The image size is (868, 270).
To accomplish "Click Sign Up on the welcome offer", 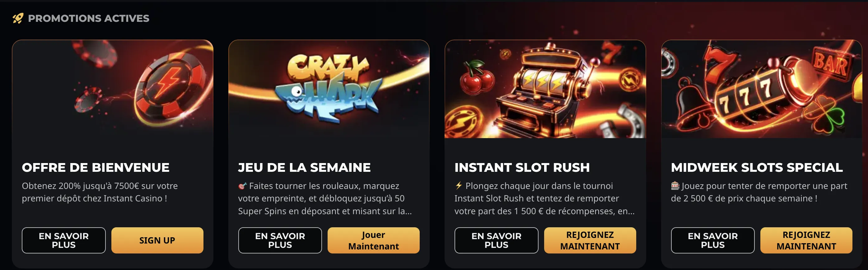I will tap(157, 240).
